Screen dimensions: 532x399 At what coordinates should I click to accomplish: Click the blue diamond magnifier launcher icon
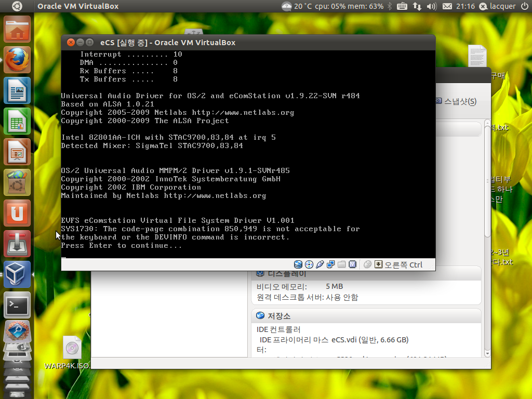click(17, 331)
